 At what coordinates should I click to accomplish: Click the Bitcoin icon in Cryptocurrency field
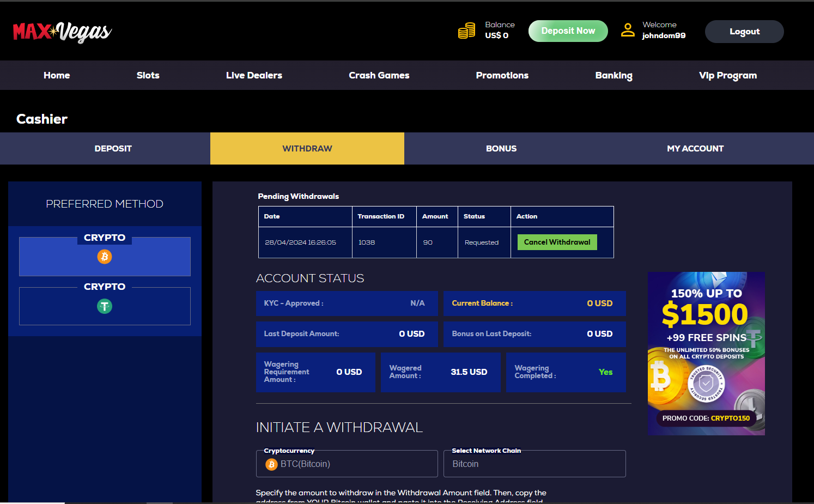[x=271, y=464]
